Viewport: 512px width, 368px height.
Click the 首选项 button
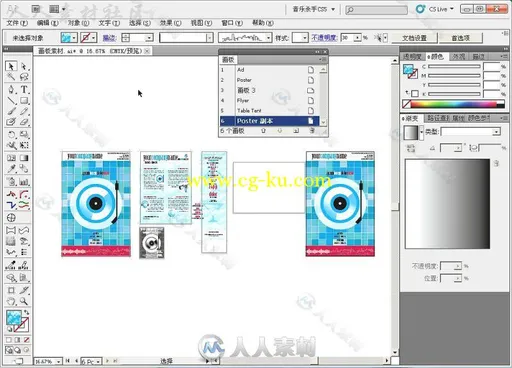point(461,38)
